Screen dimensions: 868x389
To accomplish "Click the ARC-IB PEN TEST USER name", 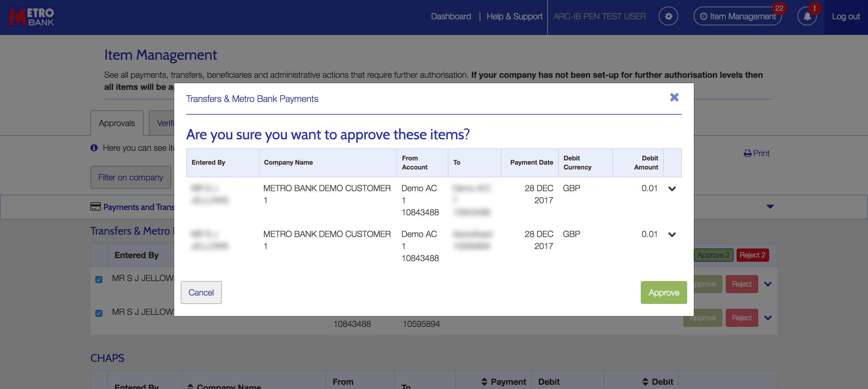I will 599,16.
